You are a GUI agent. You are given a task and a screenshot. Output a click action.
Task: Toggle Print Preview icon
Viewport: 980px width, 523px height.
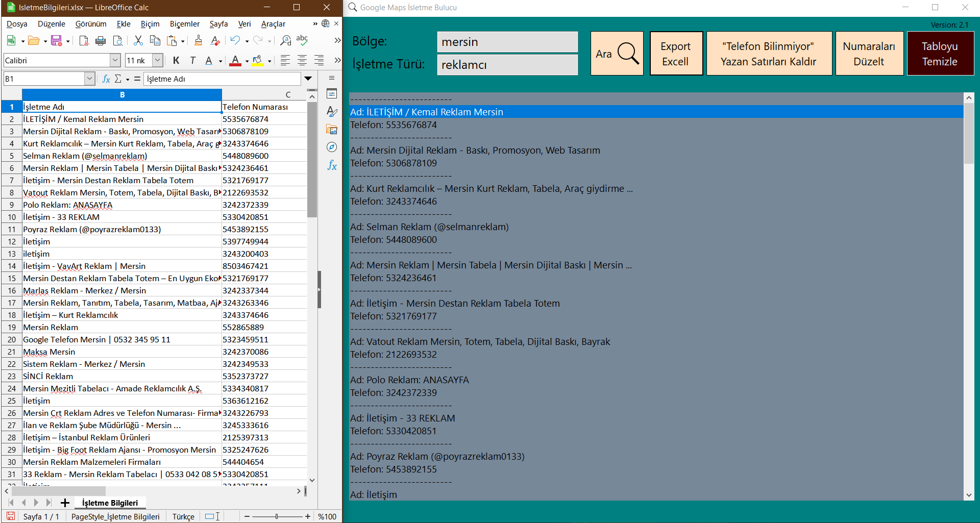117,40
